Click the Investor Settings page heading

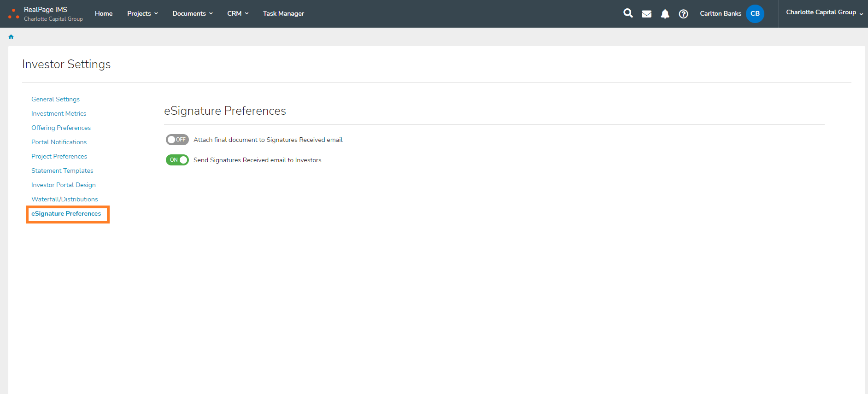coord(66,64)
